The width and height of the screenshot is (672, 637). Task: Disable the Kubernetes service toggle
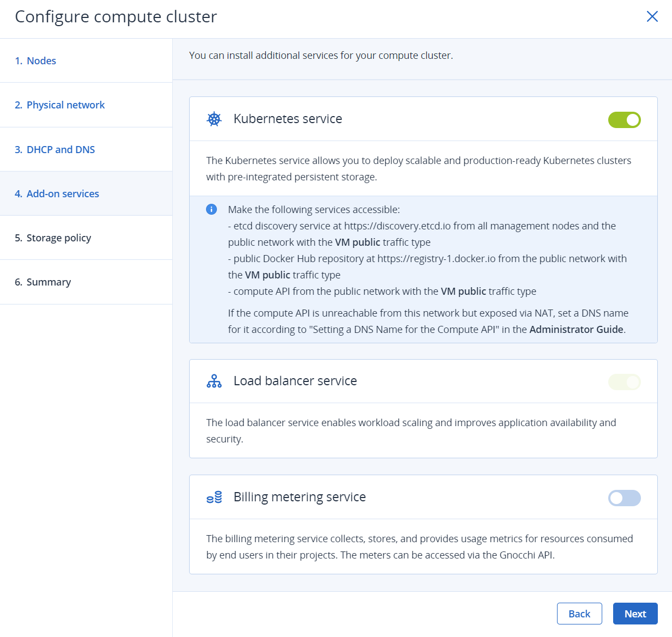pos(625,120)
